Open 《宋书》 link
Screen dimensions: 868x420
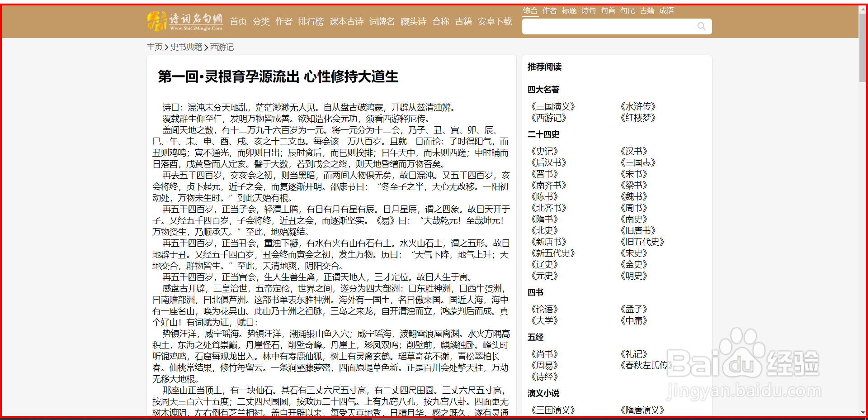[x=634, y=174]
